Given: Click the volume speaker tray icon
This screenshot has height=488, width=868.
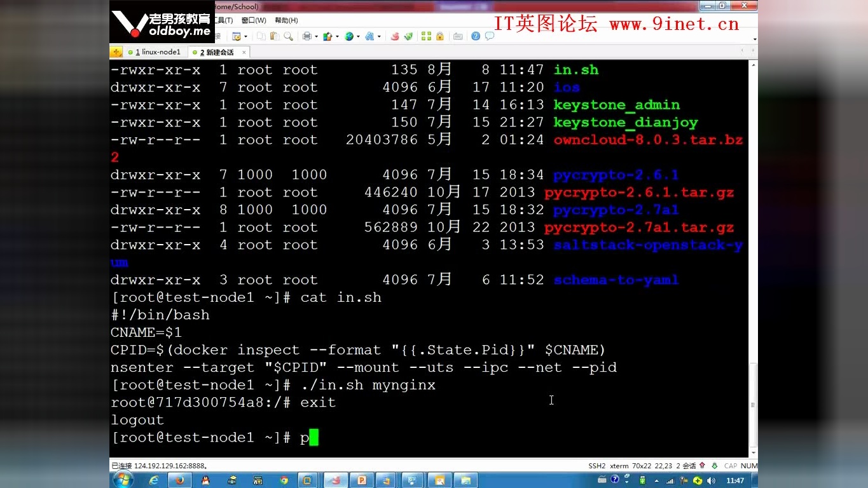Looking at the screenshot, I should point(711,480).
